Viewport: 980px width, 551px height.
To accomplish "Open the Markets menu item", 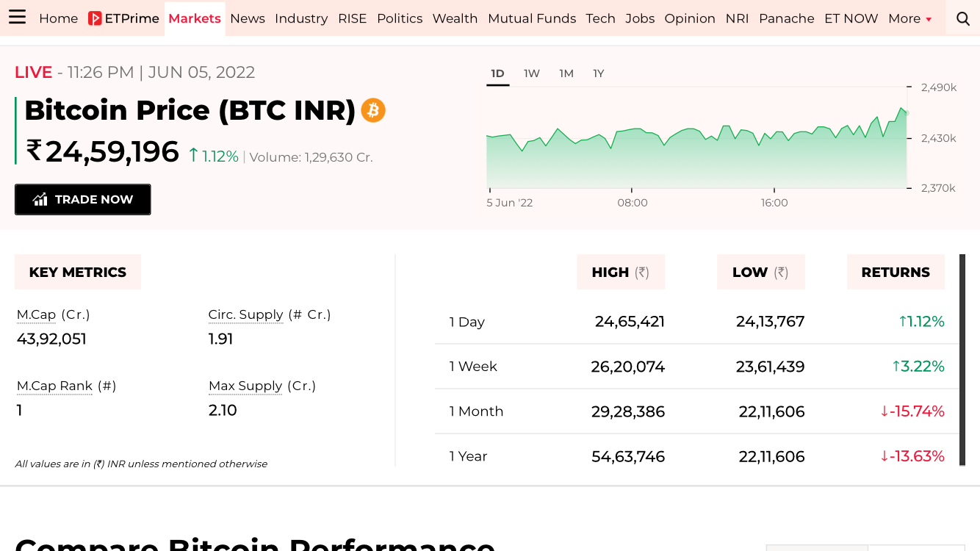I will [x=195, y=18].
